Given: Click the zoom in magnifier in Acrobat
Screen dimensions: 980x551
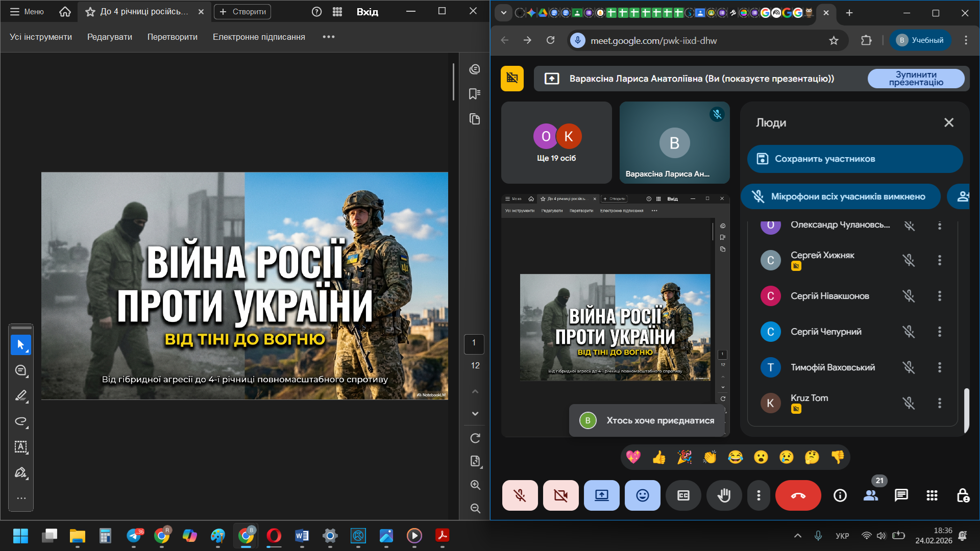Looking at the screenshot, I should tap(475, 485).
